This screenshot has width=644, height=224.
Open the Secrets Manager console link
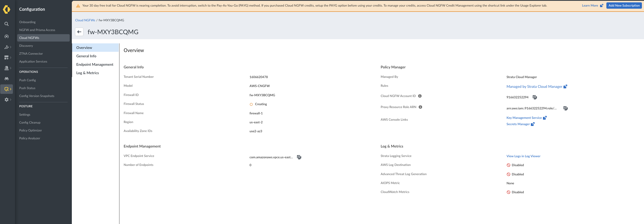520,124
